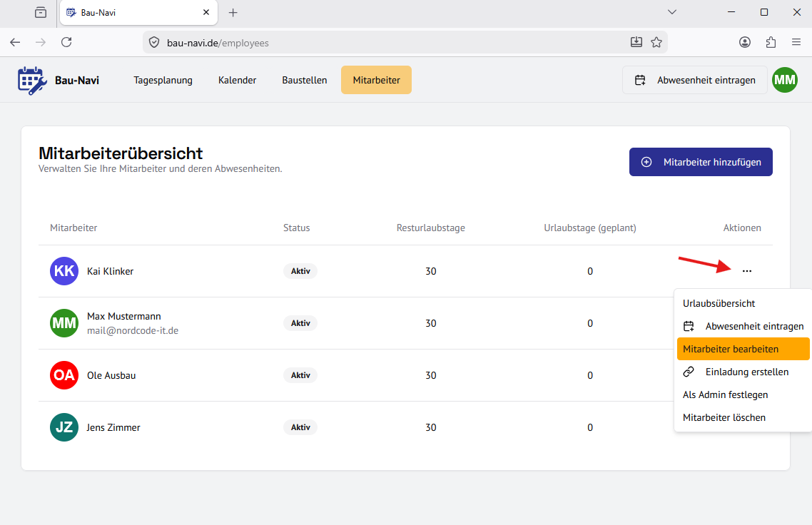Select Urlaubsübersicht from the context menu
Viewport: 812px width, 525px height.
pos(743,303)
